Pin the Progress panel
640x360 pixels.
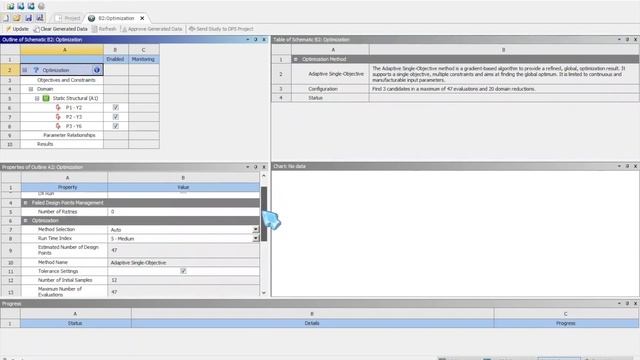point(627,303)
